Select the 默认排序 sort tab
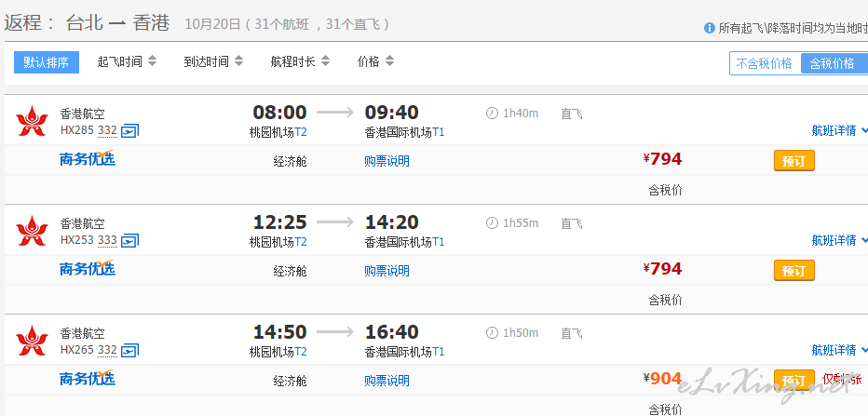 pyautogui.click(x=47, y=62)
